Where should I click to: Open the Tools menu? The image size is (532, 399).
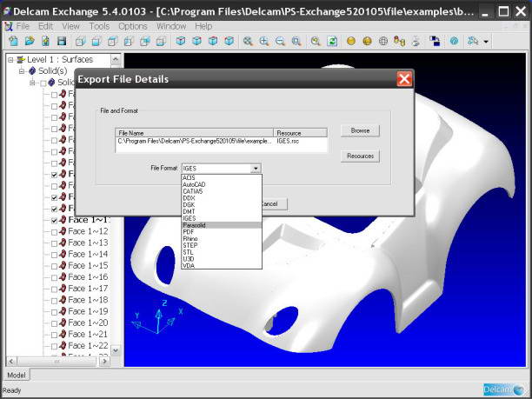click(x=99, y=26)
